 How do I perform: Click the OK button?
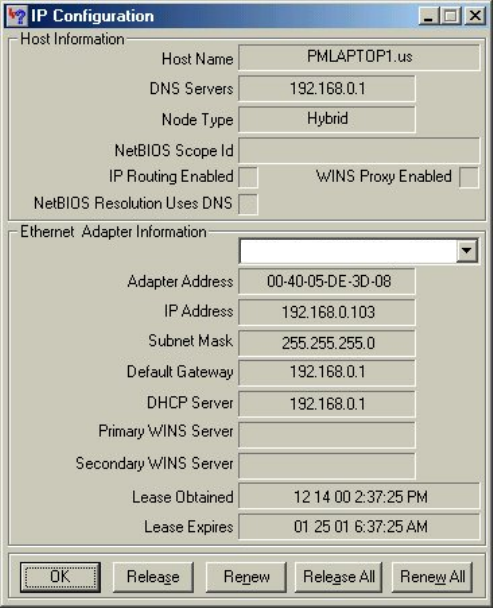[x=61, y=577]
